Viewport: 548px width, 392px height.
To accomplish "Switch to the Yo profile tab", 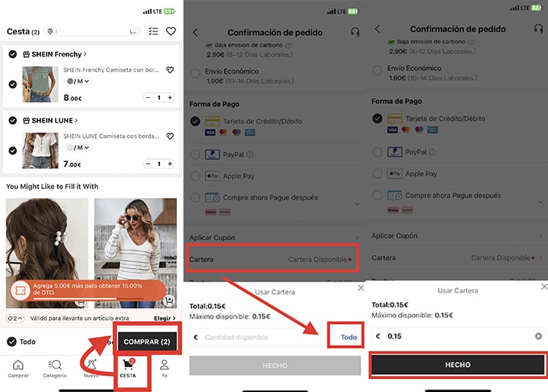I will coord(164,369).
